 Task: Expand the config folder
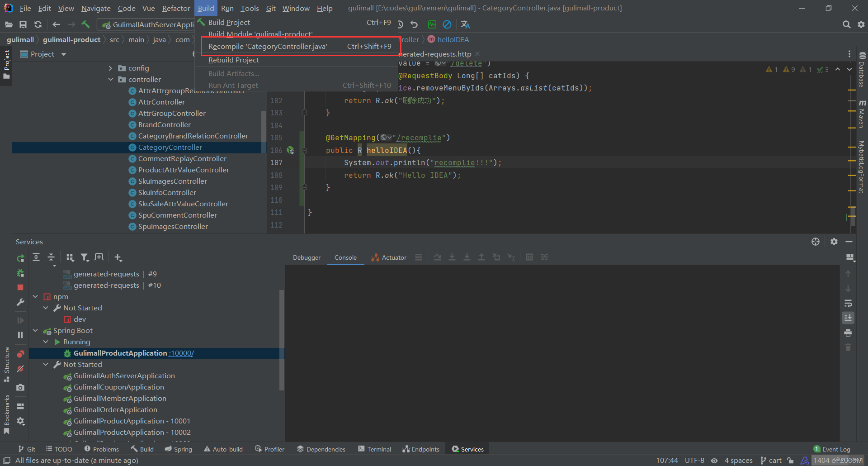pos(111,68)
